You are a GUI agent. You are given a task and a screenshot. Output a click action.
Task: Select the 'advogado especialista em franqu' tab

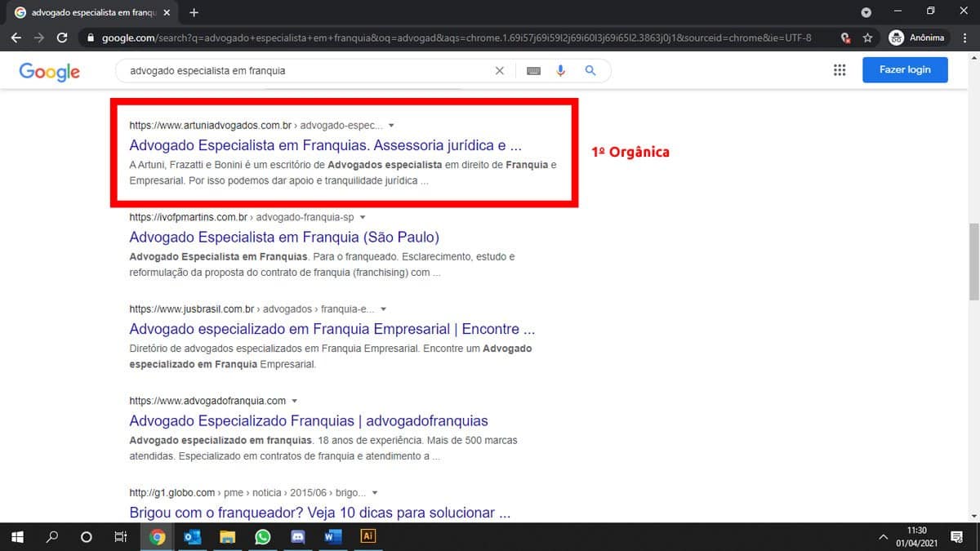(91, 12)
